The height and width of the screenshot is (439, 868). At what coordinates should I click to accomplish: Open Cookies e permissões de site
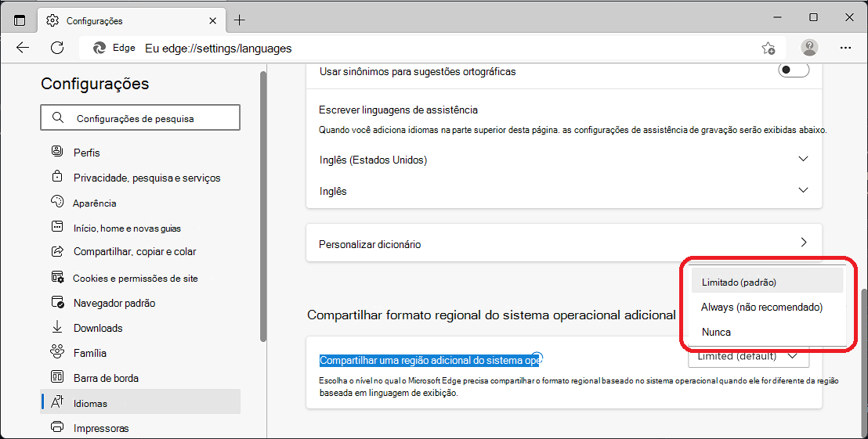point(140,278)
